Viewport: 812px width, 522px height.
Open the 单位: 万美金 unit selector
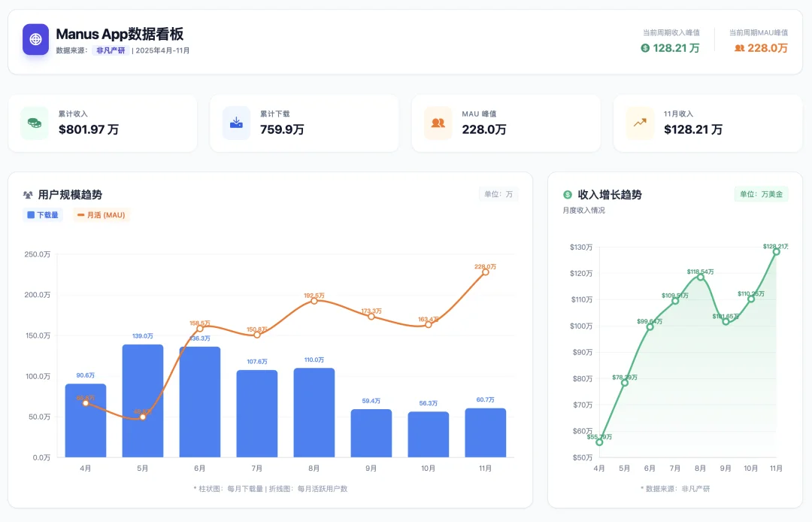point(761,194)
